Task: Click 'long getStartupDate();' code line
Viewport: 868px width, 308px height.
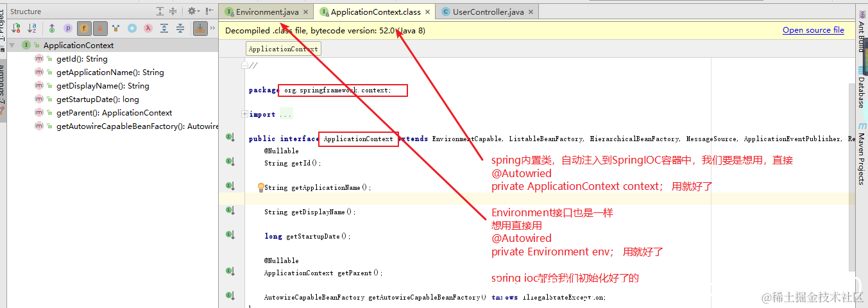Action: [x=308, y=236]
